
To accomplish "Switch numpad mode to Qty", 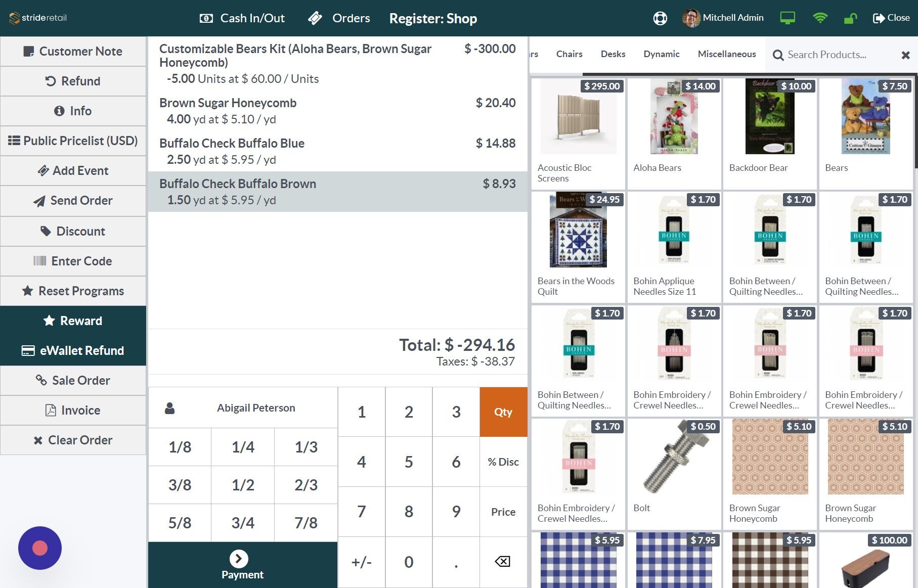I will coord(503,412).
